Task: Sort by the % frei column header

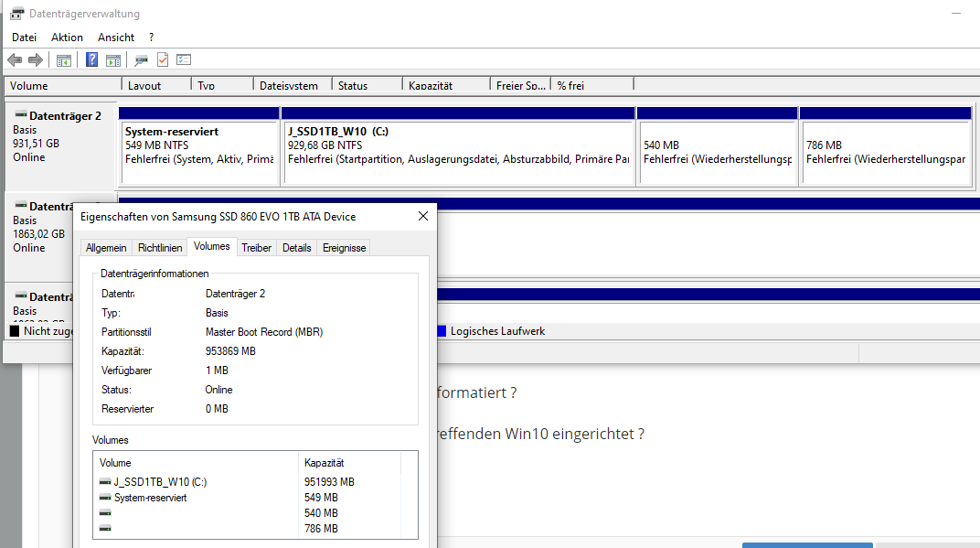Action: (x=592, y=85)
